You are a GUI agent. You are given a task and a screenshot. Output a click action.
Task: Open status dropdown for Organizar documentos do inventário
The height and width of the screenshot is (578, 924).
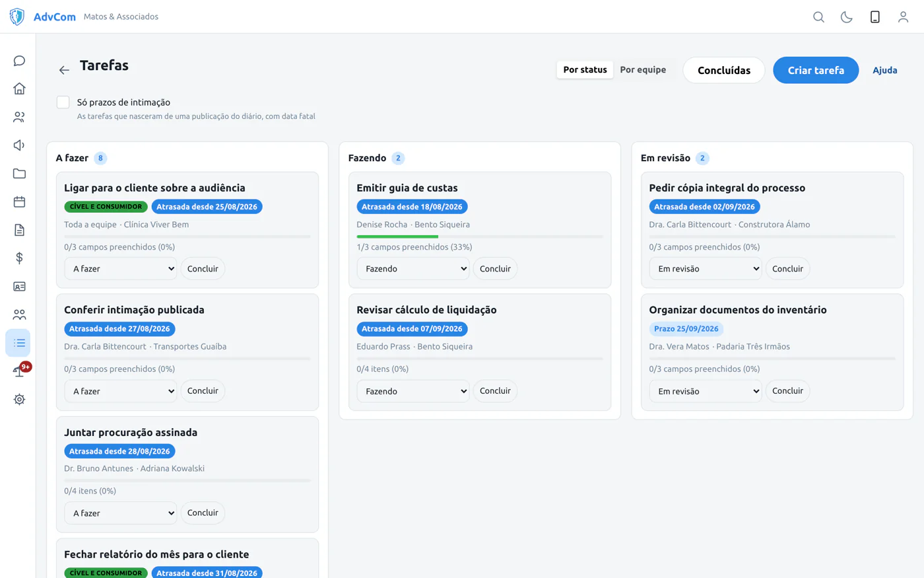coord(706,391)
